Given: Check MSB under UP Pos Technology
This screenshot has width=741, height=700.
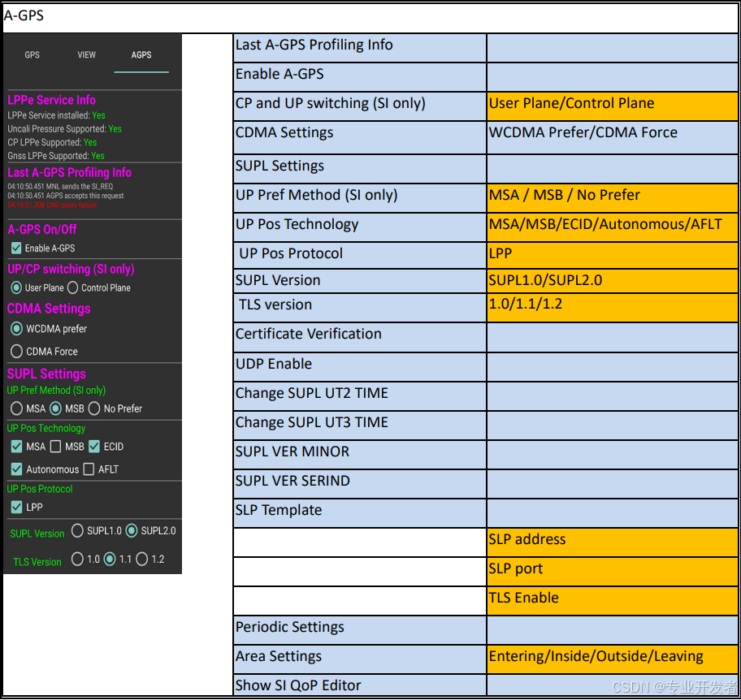Looking at the screenshot, I should [x=55, y=447].
